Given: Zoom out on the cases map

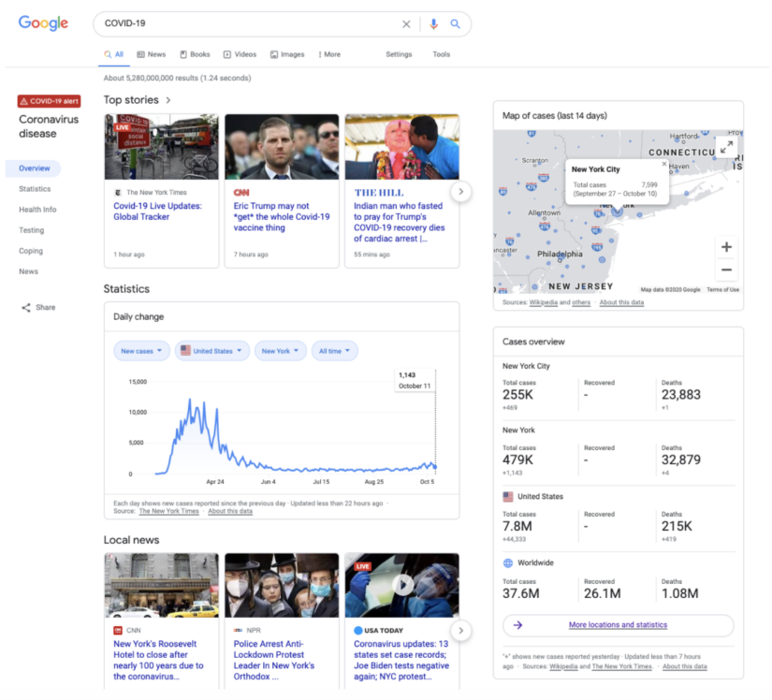Looking at the screenshot, I should (726, 270).
